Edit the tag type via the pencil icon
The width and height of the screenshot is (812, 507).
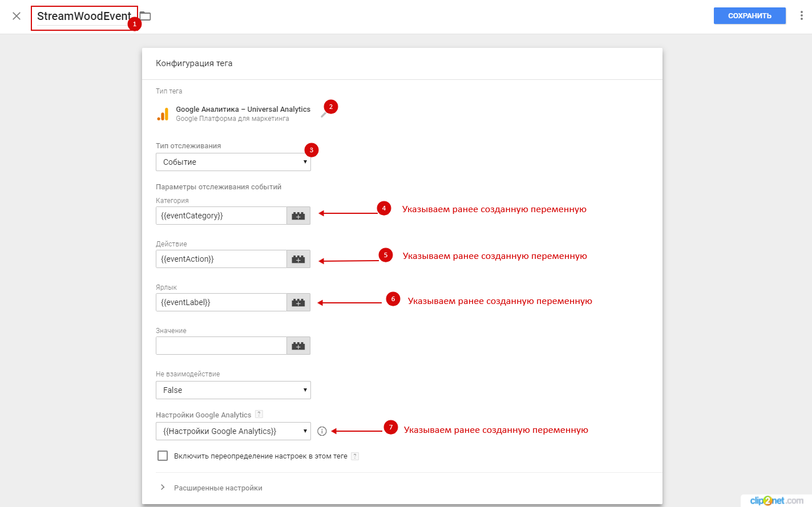coord(324,114)
